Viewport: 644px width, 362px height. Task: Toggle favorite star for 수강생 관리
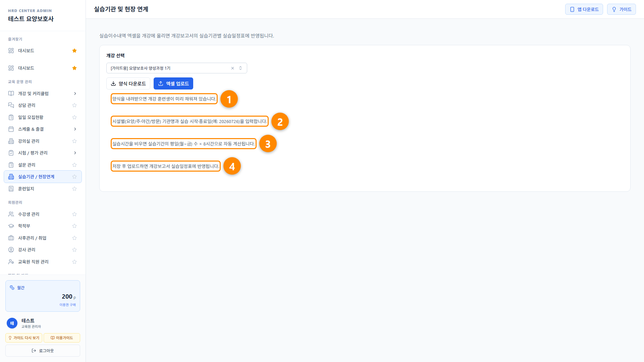pos(74,214)
